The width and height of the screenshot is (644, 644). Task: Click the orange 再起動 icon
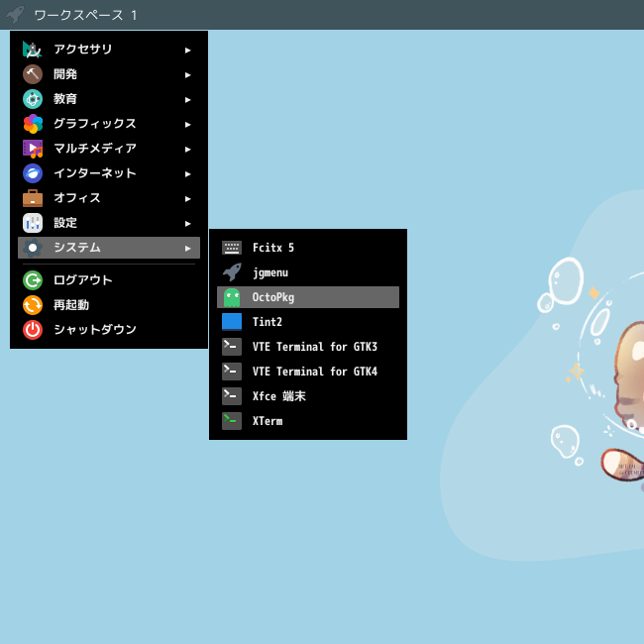(33, 305)
